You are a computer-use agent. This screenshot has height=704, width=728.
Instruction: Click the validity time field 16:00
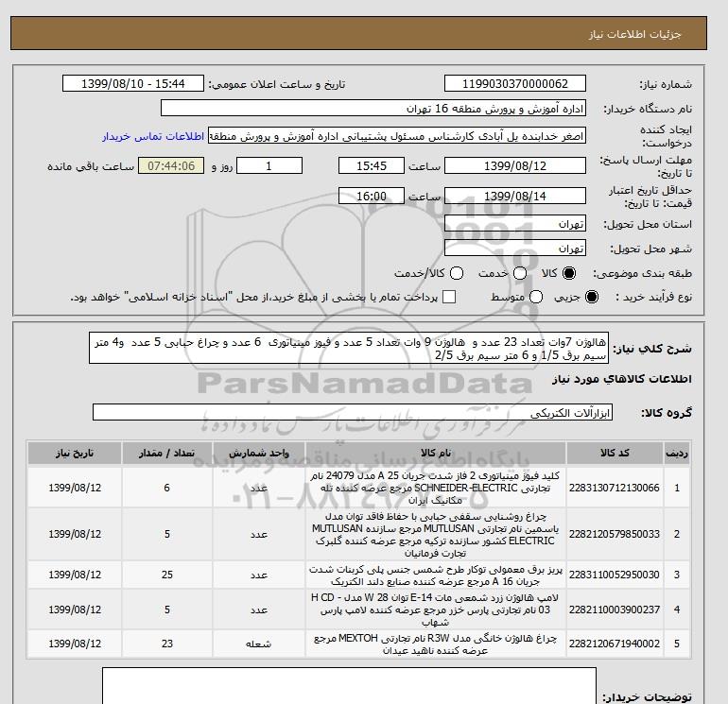(x=372, y=196)
